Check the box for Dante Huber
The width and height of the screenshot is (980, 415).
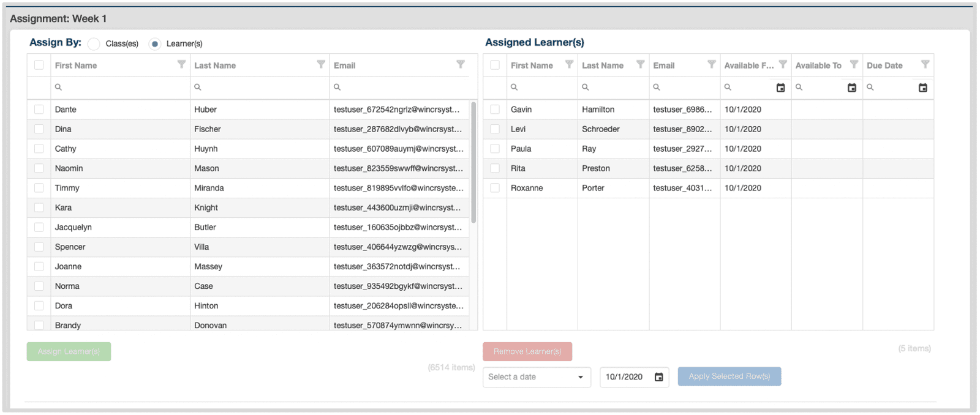tap(39, 110)
